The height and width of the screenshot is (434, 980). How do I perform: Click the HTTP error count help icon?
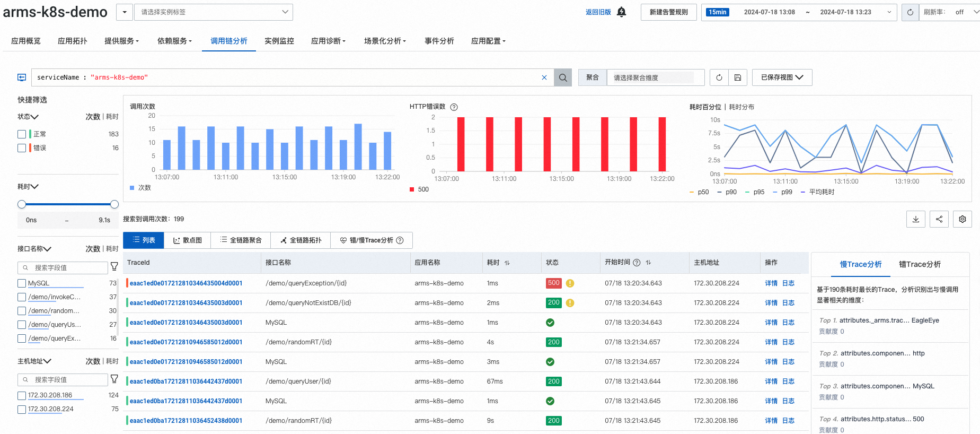[x=454, y=107]
